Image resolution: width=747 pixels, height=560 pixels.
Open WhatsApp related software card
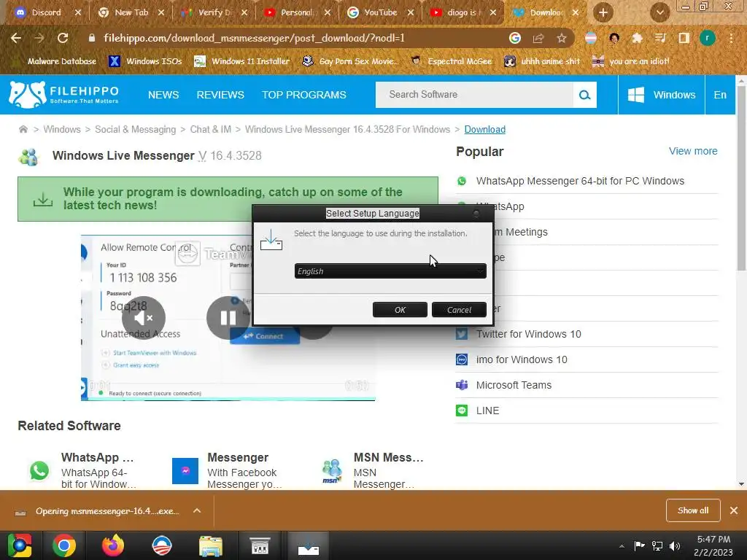click(x=83, y=470)
